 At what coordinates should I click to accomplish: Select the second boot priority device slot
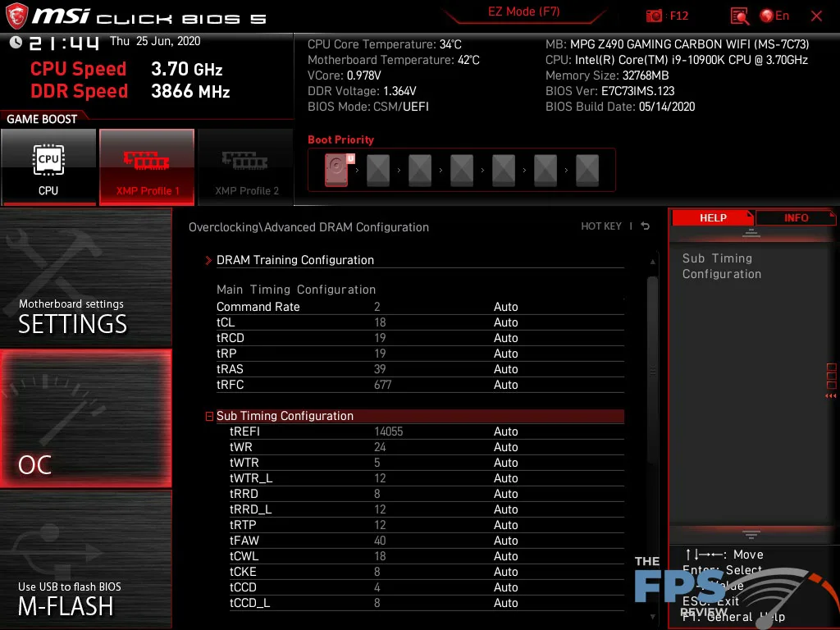tap(378, 170)
